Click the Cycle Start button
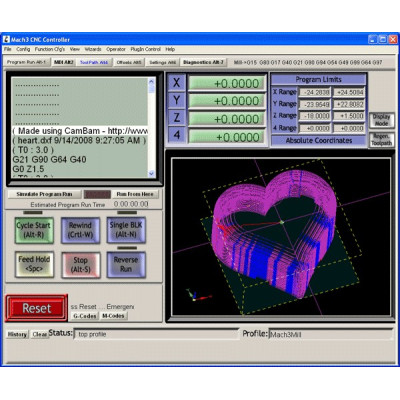400x400 pixels. pos(34,230)
